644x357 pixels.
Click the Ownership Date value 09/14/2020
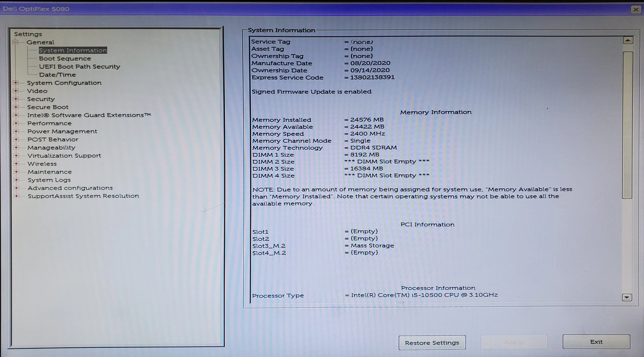370,70
